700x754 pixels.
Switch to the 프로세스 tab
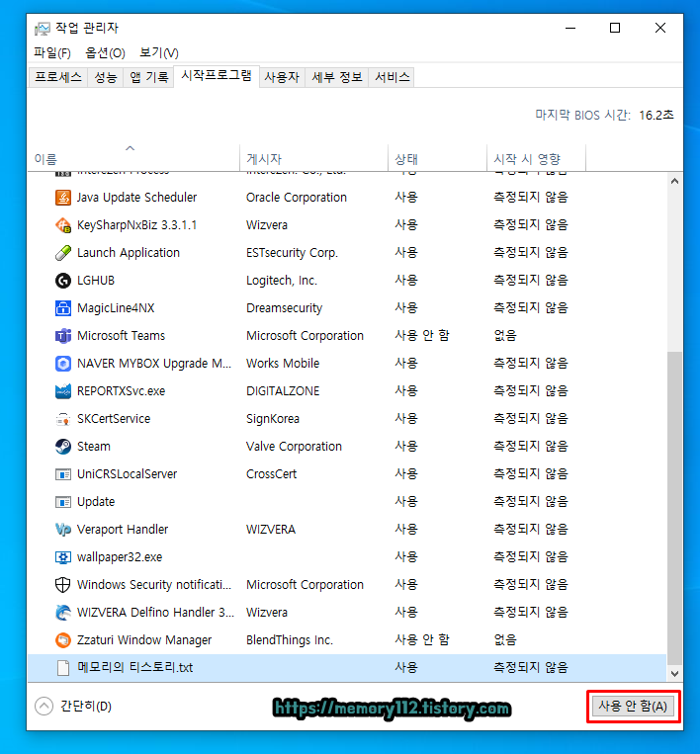58,77
